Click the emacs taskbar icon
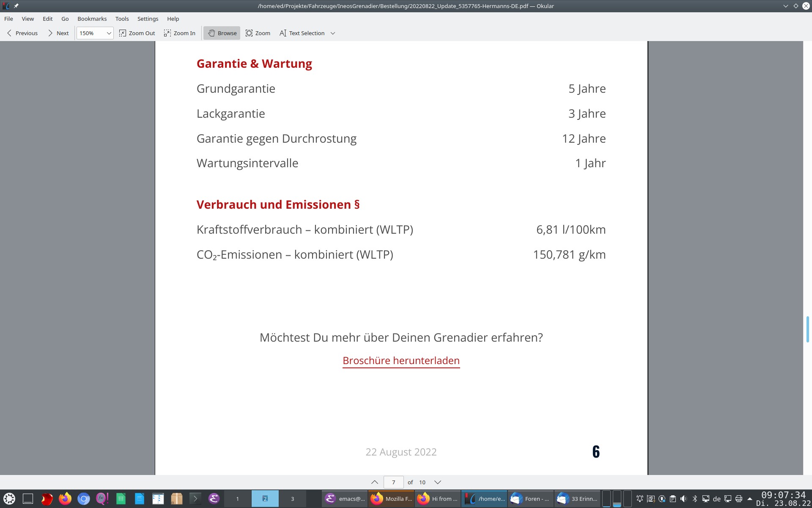The height and width of the screenshot is (508, 812). click(x=345, y=499)
